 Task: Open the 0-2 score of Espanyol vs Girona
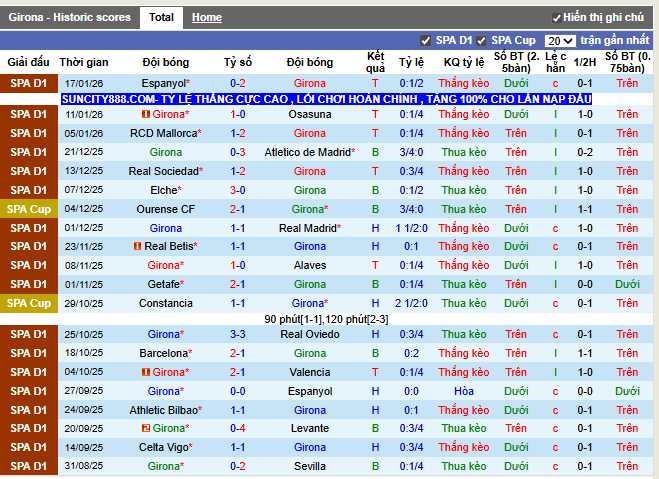coord(238,83)
